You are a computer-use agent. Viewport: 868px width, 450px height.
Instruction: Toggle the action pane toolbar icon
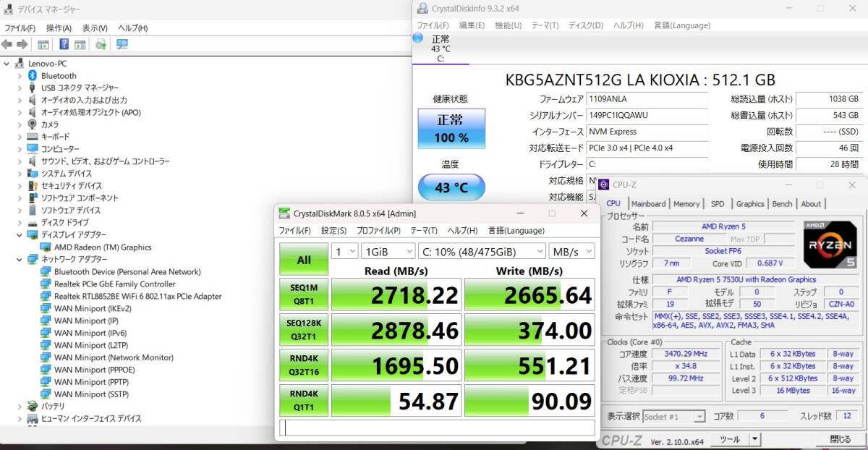(x=80, y=44)
